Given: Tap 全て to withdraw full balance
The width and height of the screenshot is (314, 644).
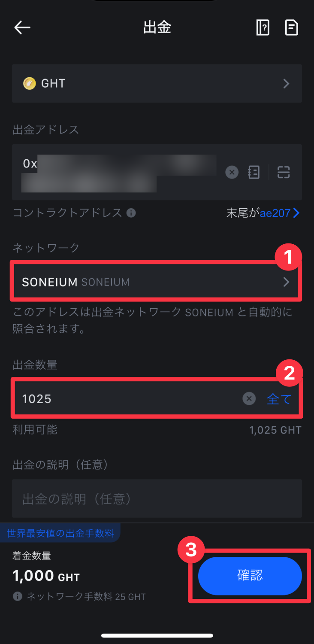Looking at the screenshot, I should tap(279, 399).
